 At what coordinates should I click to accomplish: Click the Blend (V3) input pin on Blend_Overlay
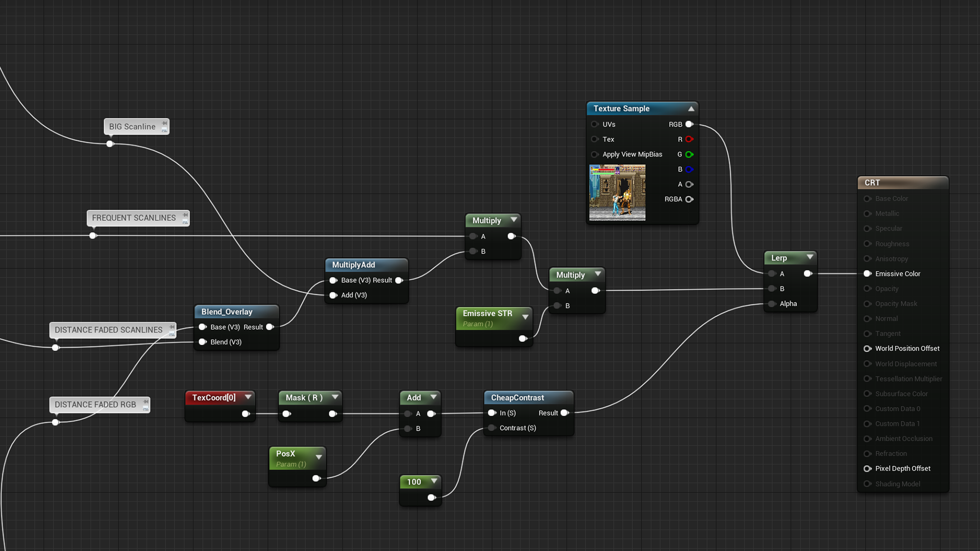pos(203,342)
